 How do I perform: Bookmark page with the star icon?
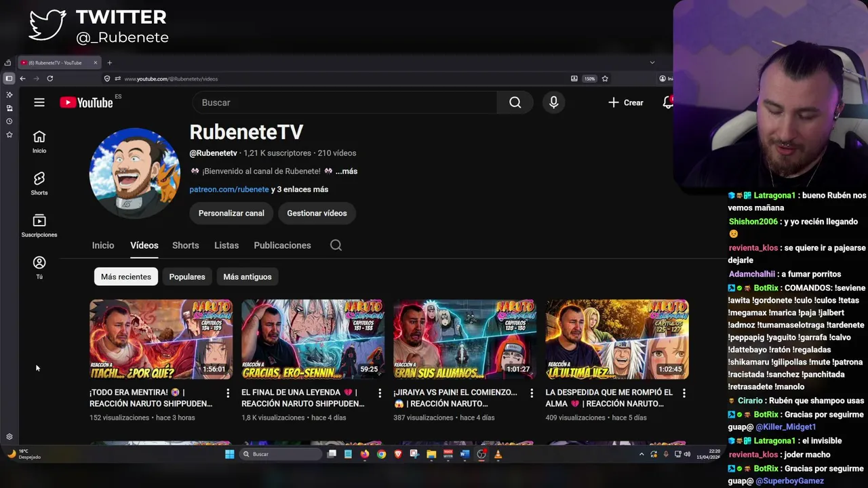605,79
